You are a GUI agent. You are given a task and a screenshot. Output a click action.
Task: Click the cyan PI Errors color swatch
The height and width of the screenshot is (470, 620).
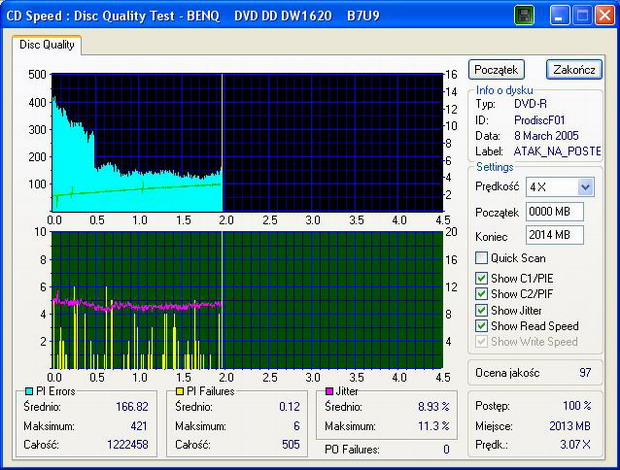click(x=29, y=391)
